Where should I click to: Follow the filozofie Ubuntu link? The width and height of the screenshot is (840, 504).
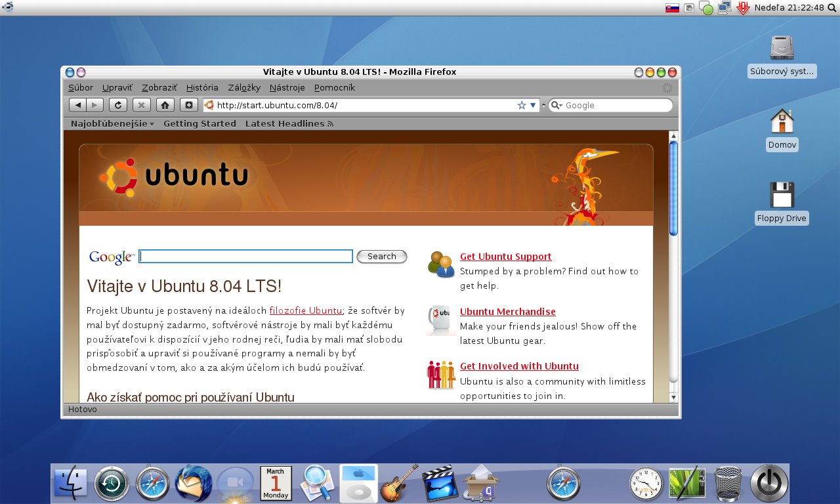pyautogui.click(x=306, y=310)
